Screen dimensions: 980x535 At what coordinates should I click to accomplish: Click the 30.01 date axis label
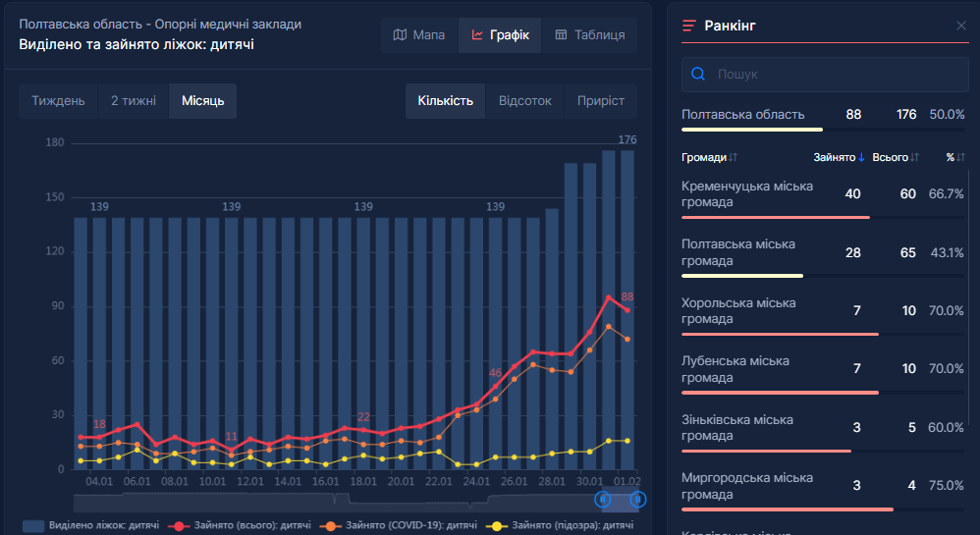pyautogui.click(x=589, y=481)
